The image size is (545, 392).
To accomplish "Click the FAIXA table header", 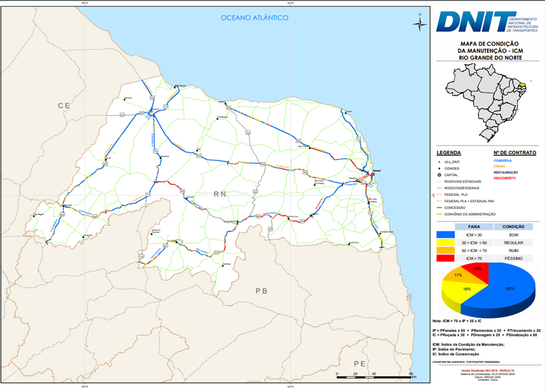I will click(473, 226).
